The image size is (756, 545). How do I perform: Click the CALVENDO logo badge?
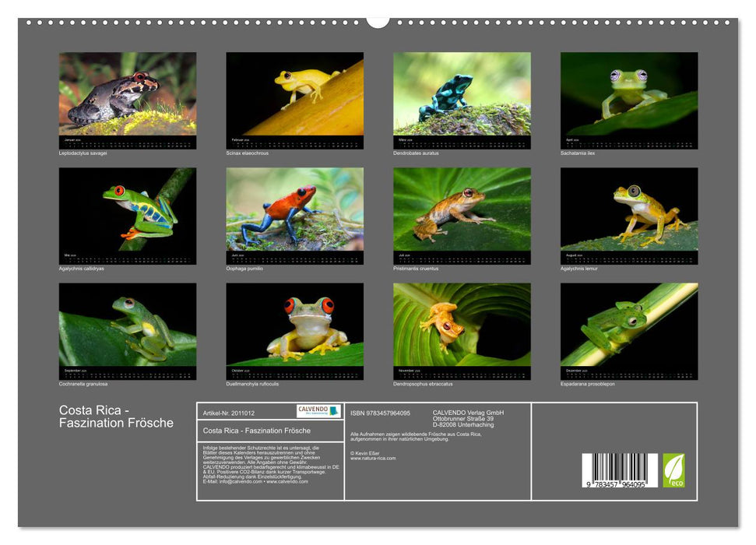tap(318, 411)
